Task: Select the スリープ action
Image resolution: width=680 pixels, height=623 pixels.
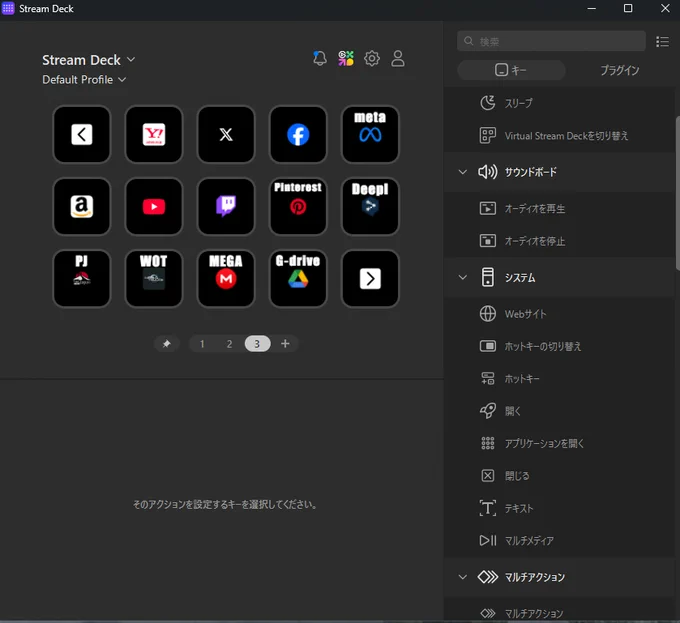Action: (x=559, y=103)
